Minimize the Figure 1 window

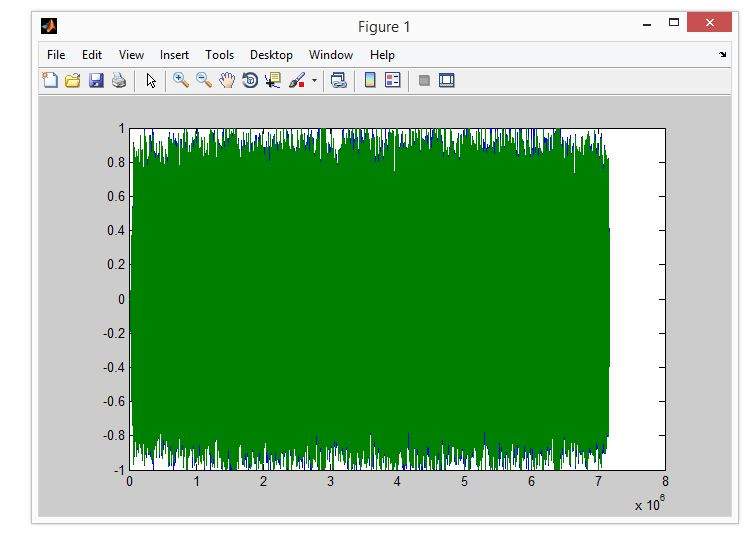(647, 23)
